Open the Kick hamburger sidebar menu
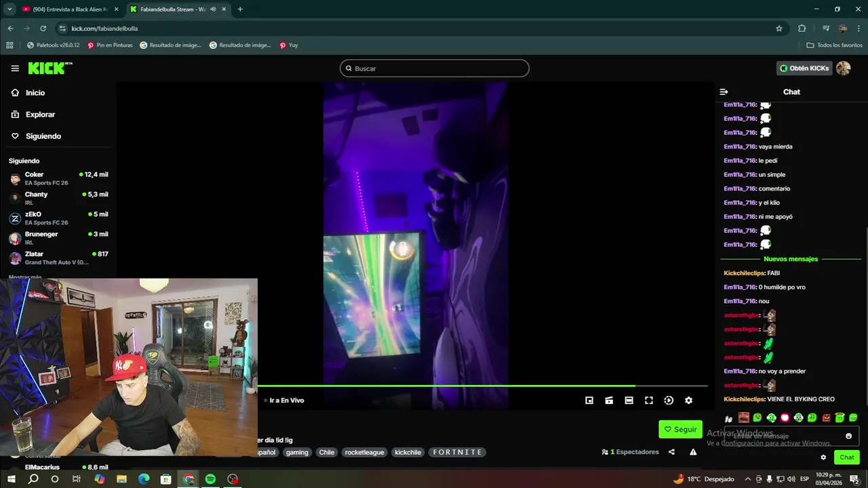Image resolution: width=868 pixels, height=488 pixels. (15, 68)
